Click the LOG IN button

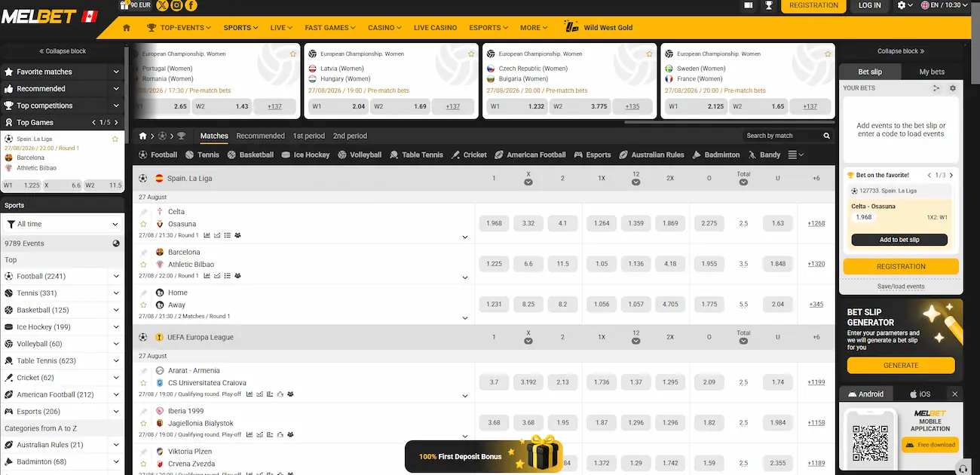869,5
